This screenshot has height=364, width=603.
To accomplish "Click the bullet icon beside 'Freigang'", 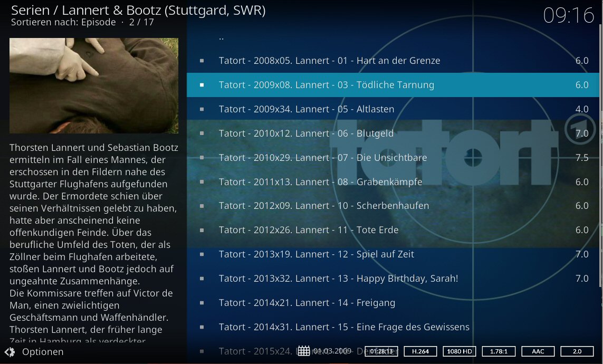I will coord(202,302).
